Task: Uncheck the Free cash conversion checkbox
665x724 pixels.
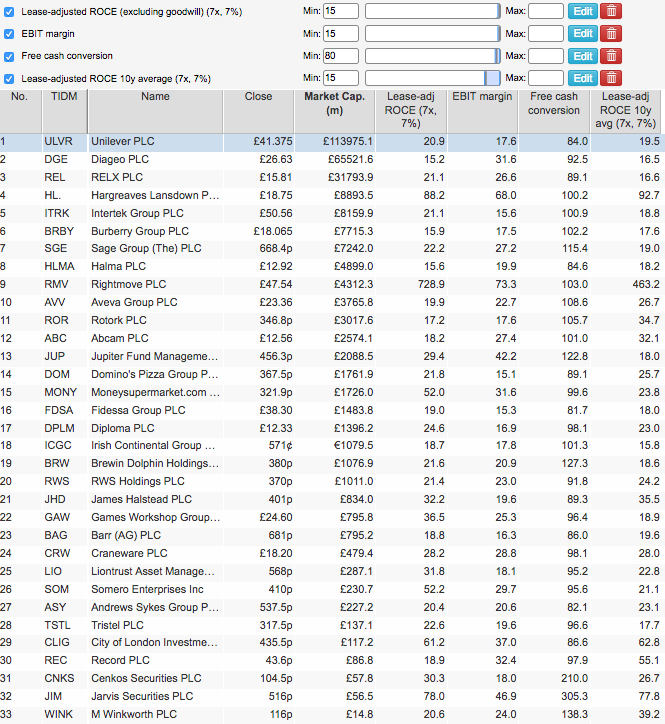Action: point(9,56)
